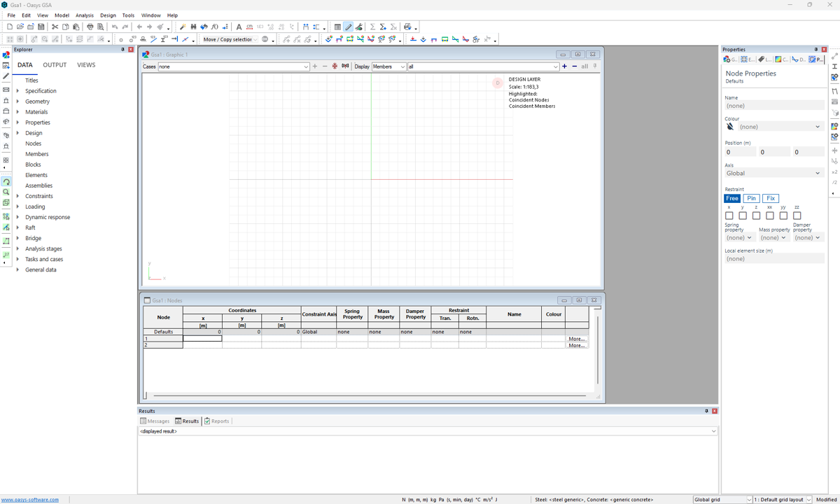Open the Analysis menu
Viewport: 840px width, 504px height.
[84, 15]
